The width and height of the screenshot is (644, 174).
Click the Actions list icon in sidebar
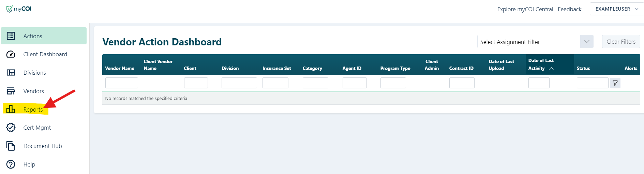pos(11,36)
